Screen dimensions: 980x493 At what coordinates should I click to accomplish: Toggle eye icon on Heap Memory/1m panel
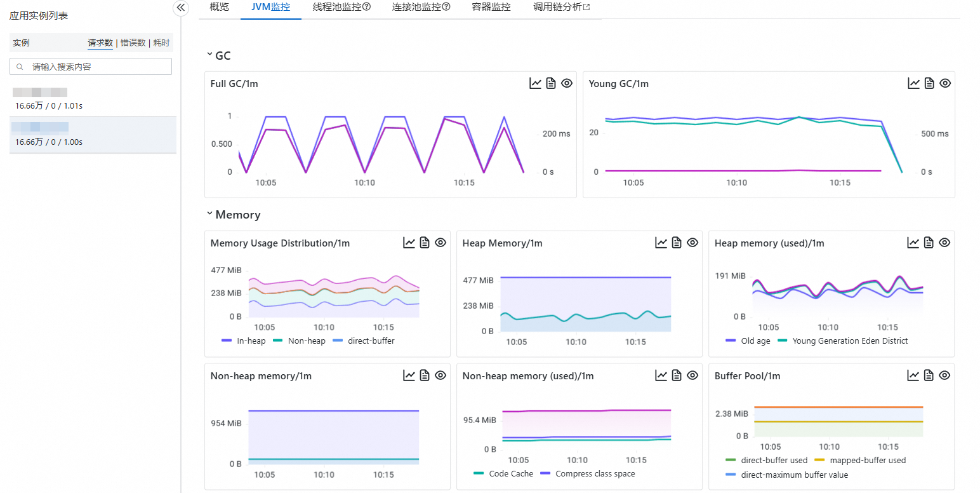(692, 243)
